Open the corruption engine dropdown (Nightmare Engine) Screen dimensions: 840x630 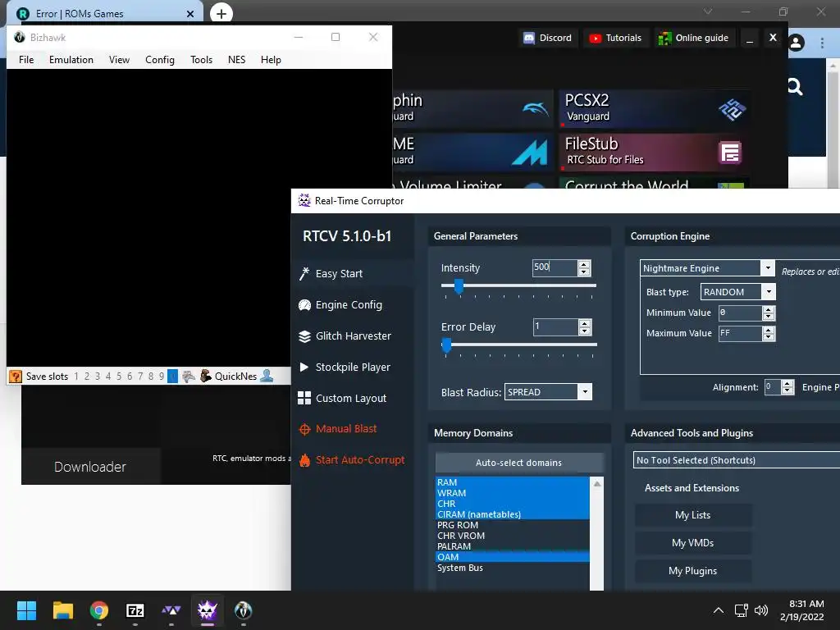tap(768, 268)
